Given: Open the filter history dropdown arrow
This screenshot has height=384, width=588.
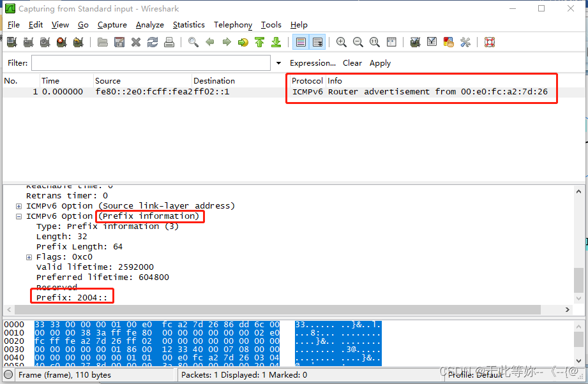Looking at the screenshot, I should (x=278, y=63).
